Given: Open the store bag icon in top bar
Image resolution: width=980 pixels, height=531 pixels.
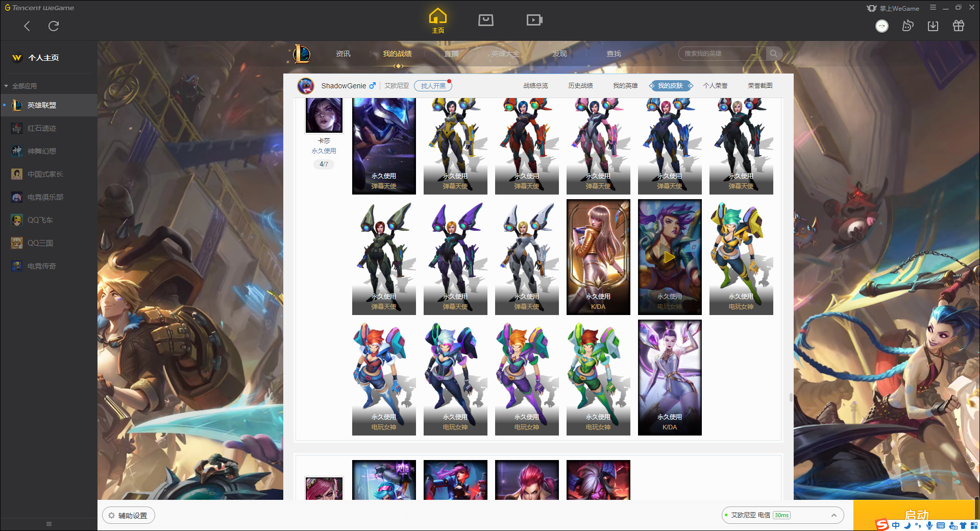Looking at the screenshot, I should pos(486,20).
